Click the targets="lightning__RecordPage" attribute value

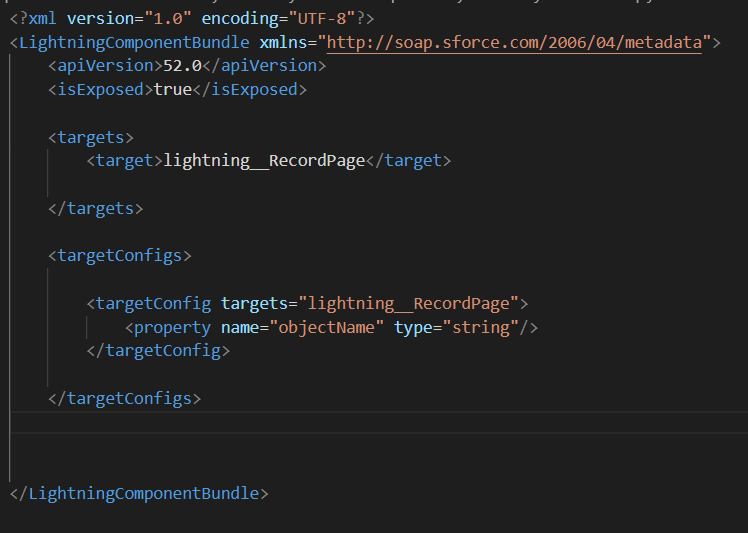coord(408,303)
